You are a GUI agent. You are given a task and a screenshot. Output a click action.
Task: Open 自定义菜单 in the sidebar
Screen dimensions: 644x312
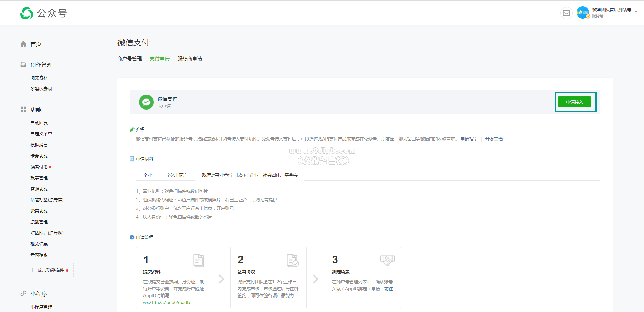pyautogui.click(x=41, y=134)
